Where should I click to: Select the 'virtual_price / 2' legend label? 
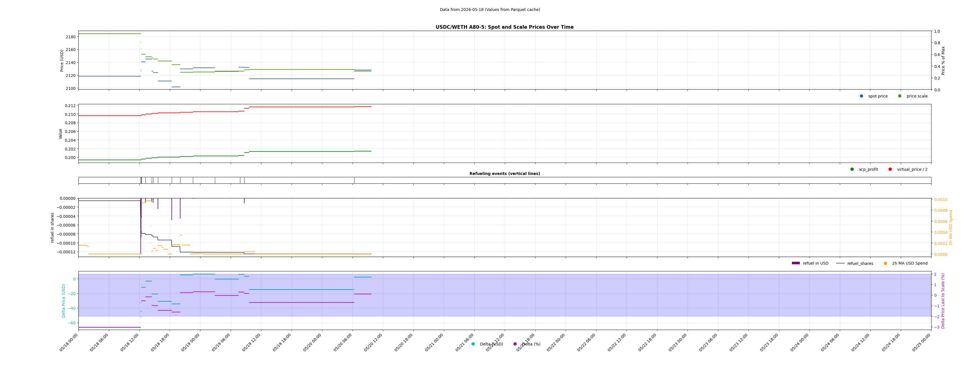tap(912, 170)
